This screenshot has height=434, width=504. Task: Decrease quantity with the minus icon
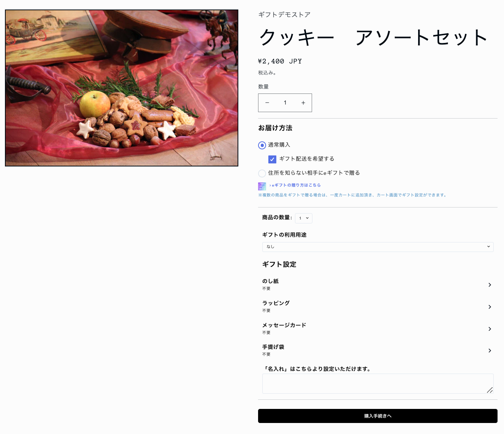[x=267, y=103]
